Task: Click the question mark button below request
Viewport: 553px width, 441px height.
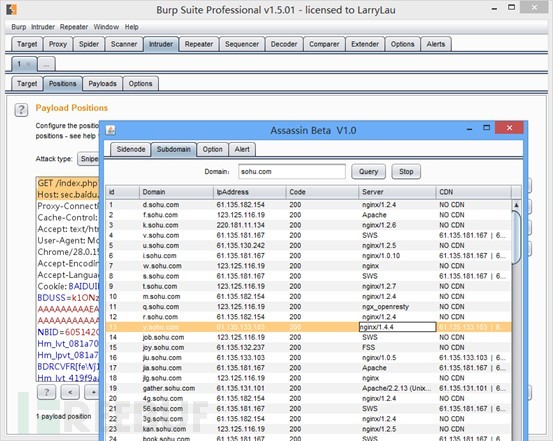Action: pyautogui.click(x=46, y=392)
